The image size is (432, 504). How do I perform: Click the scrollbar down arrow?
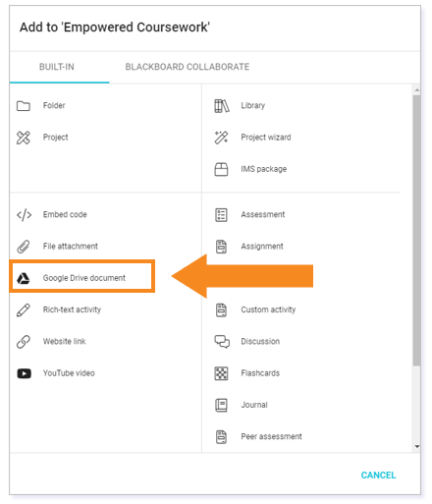pyautogui.click(x=416, y=447)
